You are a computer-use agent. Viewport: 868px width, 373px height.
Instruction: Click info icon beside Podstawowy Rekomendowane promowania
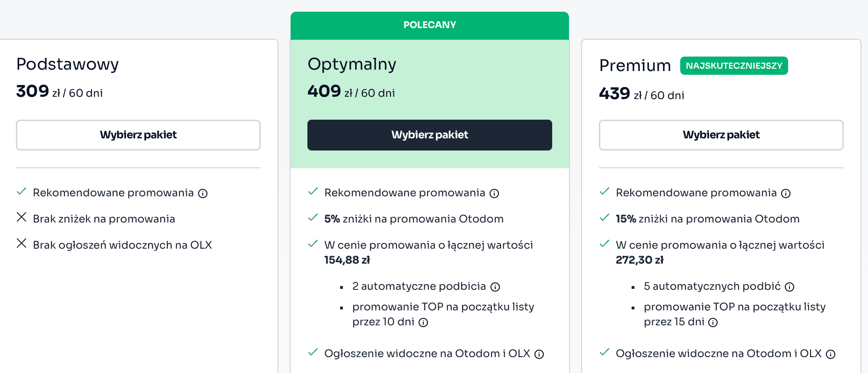(203, 194)
